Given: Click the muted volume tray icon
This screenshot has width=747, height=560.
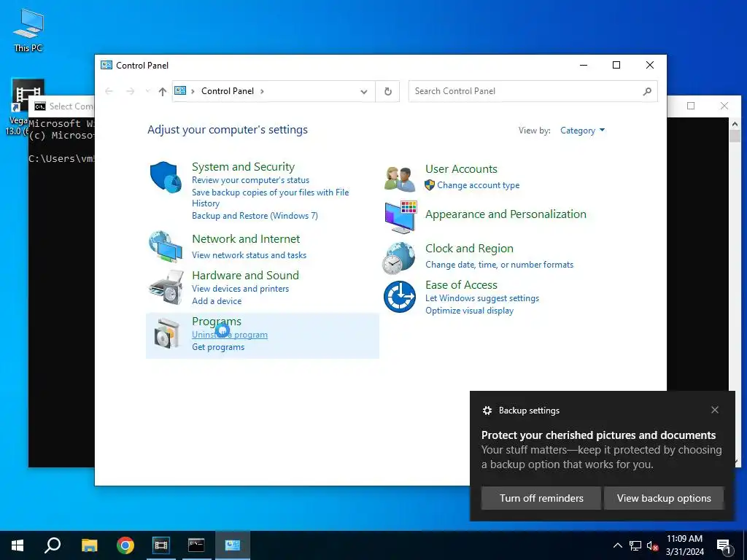Looking at the screenshot, I should (653, 545).
